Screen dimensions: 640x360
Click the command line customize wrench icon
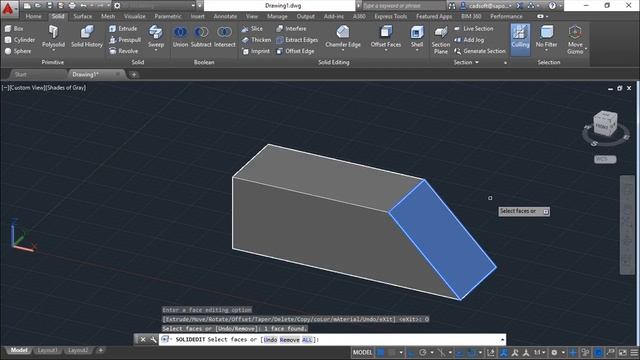[153, 340]
